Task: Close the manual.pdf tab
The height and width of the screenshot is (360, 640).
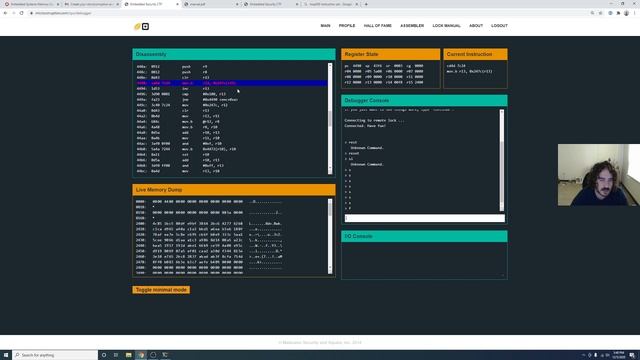Action: pos(237,4)
